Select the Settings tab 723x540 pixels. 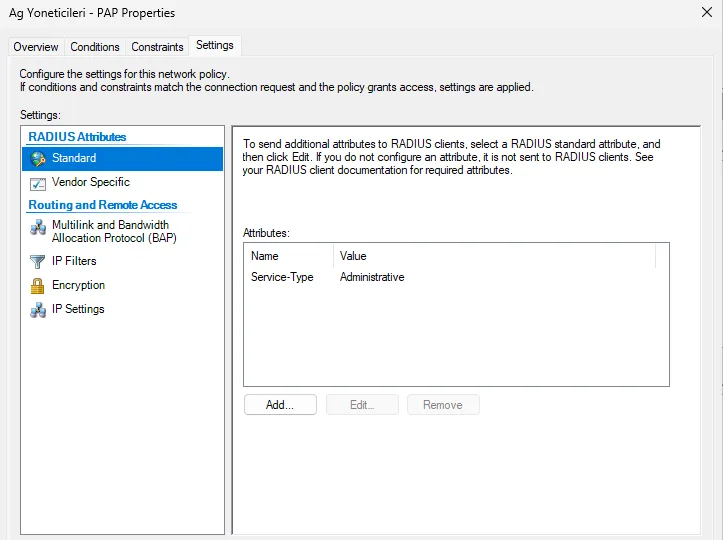[x=215, y=45]
